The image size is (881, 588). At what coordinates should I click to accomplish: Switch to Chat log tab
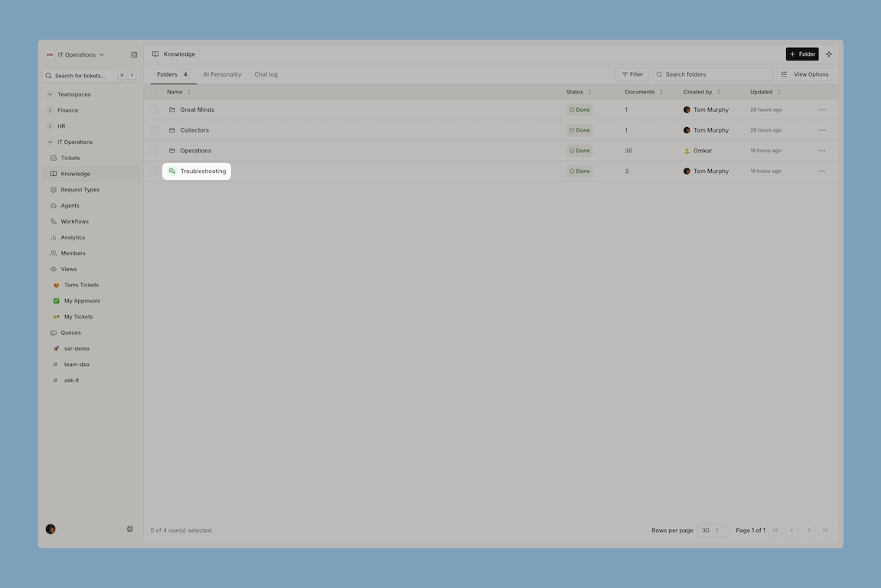(266, 74)
